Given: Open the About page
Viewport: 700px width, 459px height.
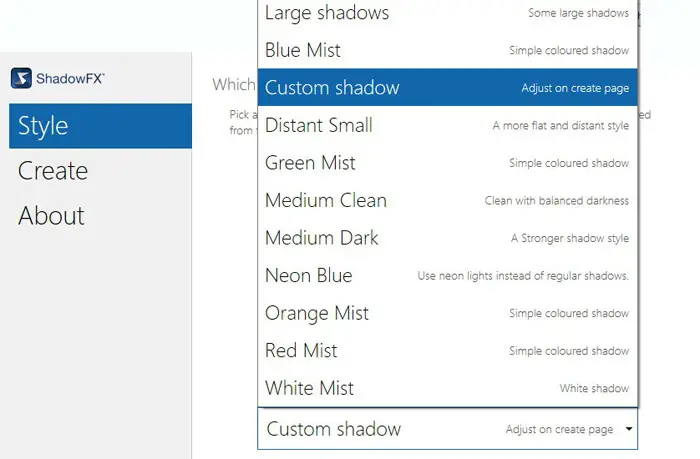Looking at the screenshot, I should coord(51,216).
